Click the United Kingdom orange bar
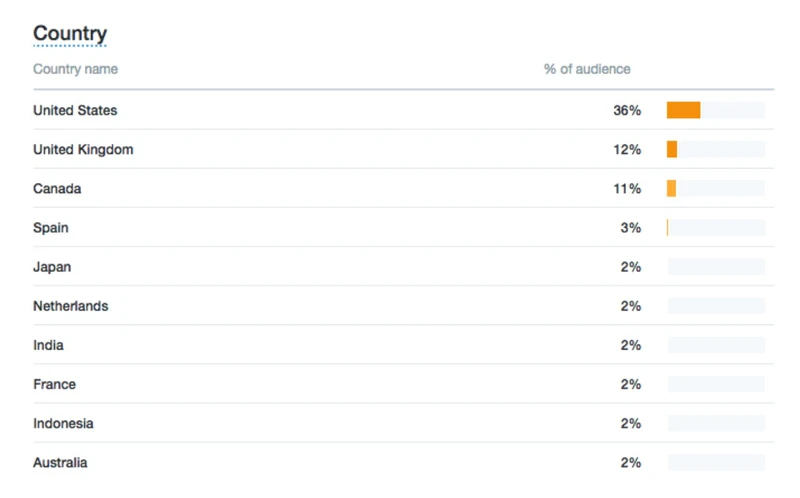 coord(672,150)
